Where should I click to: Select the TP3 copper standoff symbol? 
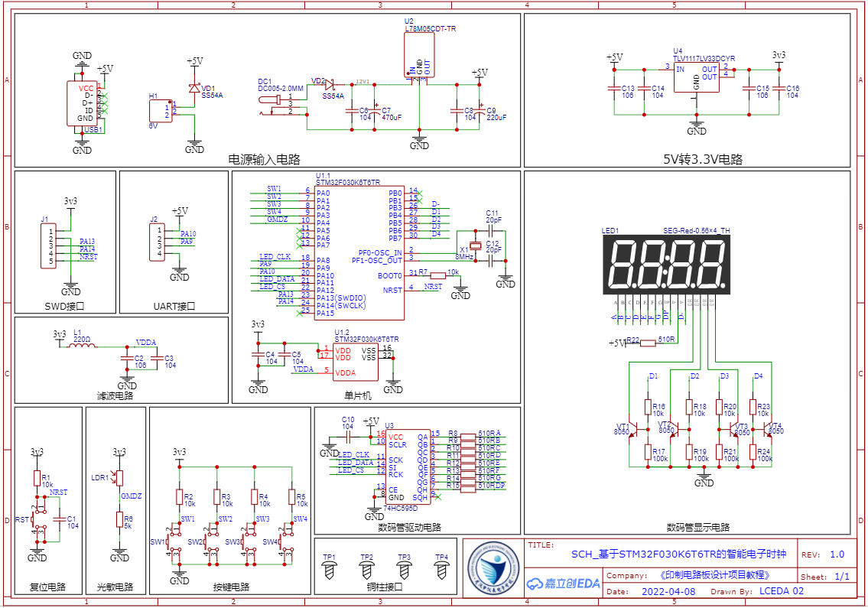pos(404,571)
